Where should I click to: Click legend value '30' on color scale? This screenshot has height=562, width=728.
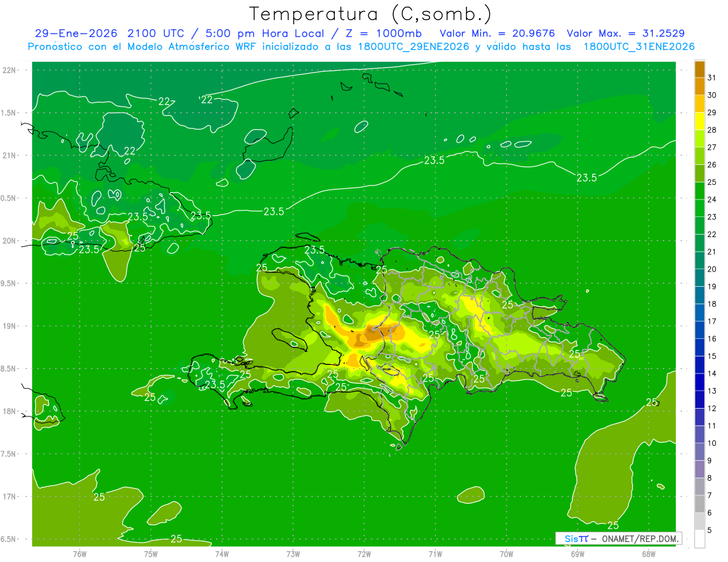point(712,95)
